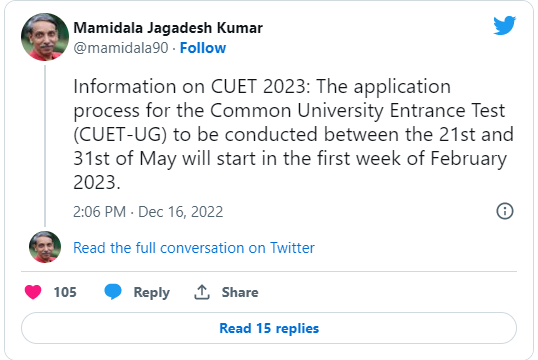Click the divider line above the like row
Image resolution: width=538 pixels, height=360 pixels.
click(x=269, y=271)
